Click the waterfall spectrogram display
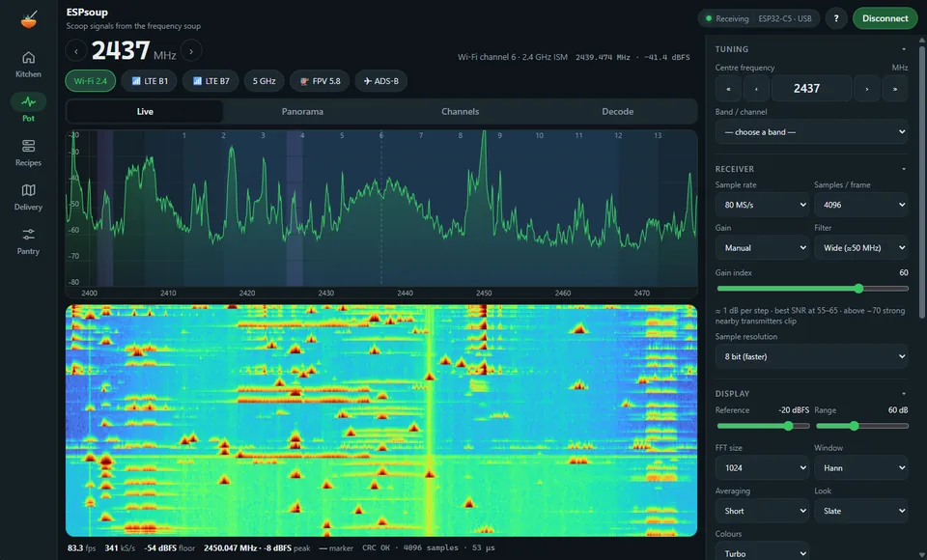Viewport: 927px width, 560px height. coord(381,420)
